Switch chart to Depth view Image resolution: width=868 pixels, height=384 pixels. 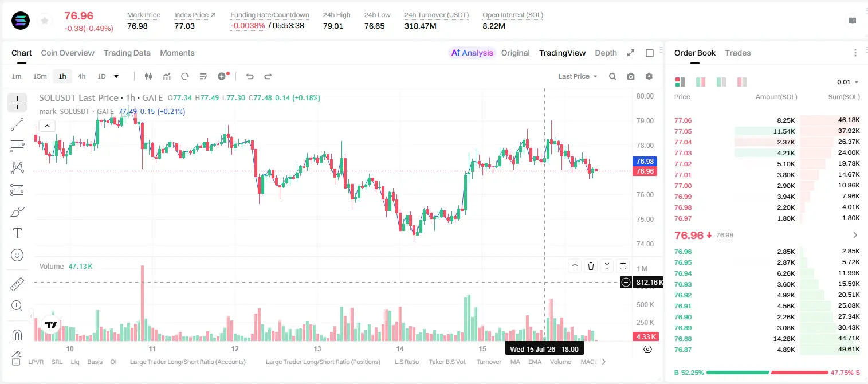[606, 53]
